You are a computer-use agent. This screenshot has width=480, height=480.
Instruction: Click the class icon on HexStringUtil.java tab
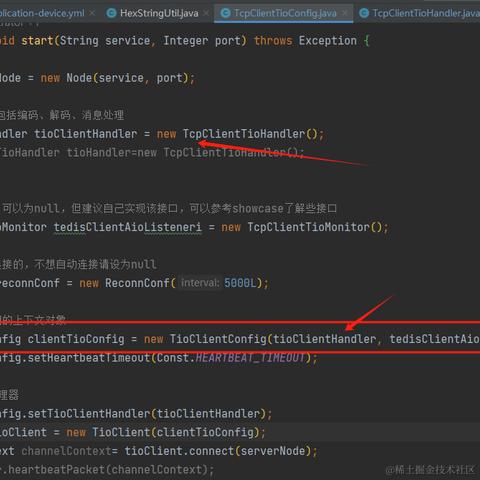[x=111, y=13]
